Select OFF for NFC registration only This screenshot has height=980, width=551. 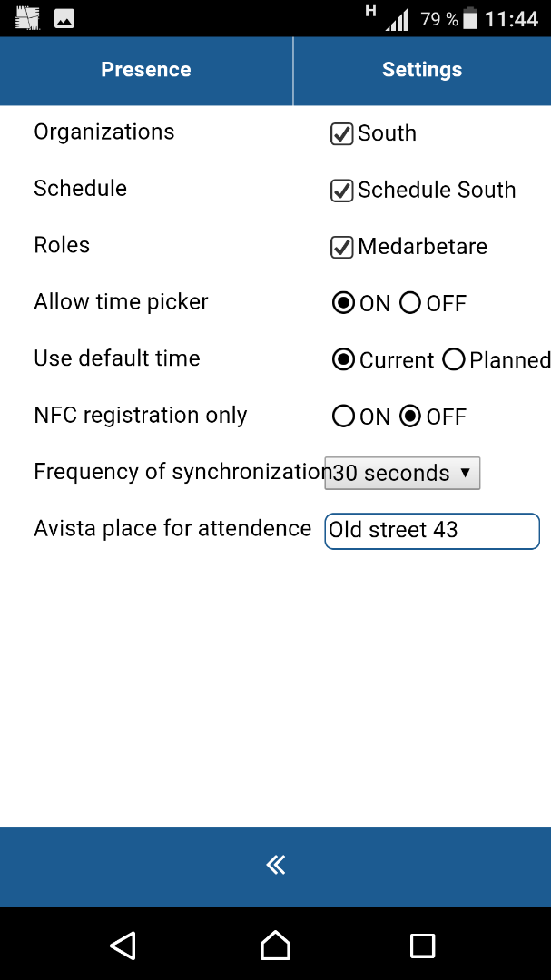pyautogui.click(x=410, y=416)
